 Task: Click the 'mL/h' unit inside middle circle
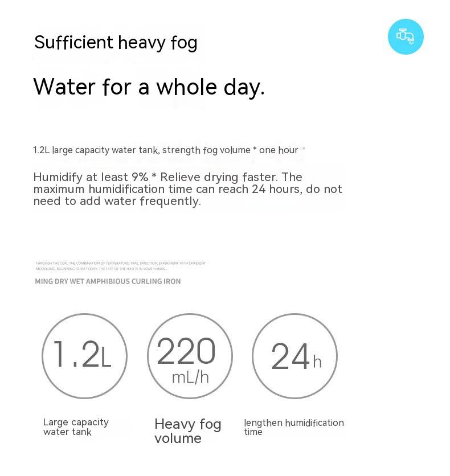190,377
